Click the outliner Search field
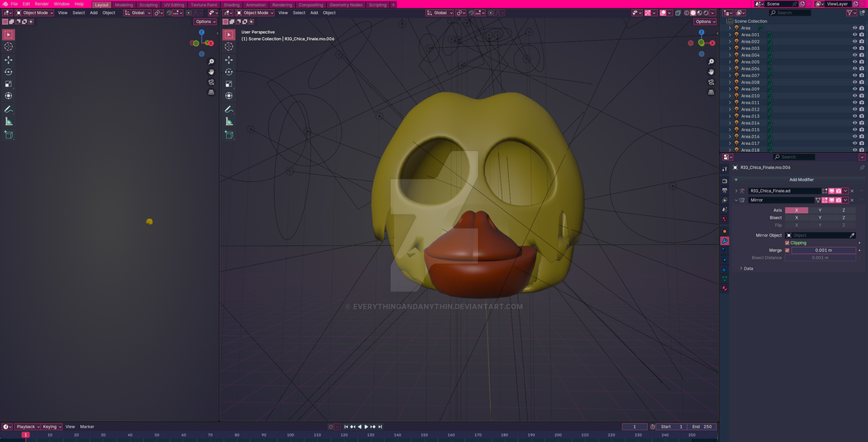 790,13
